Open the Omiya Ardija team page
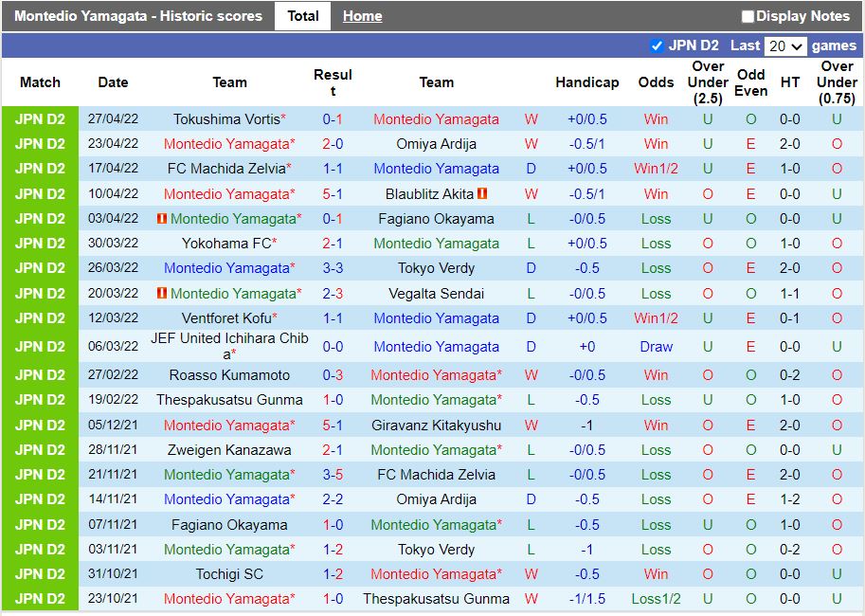The width and height of the screenshot is (865, 616). pos(436,144)
